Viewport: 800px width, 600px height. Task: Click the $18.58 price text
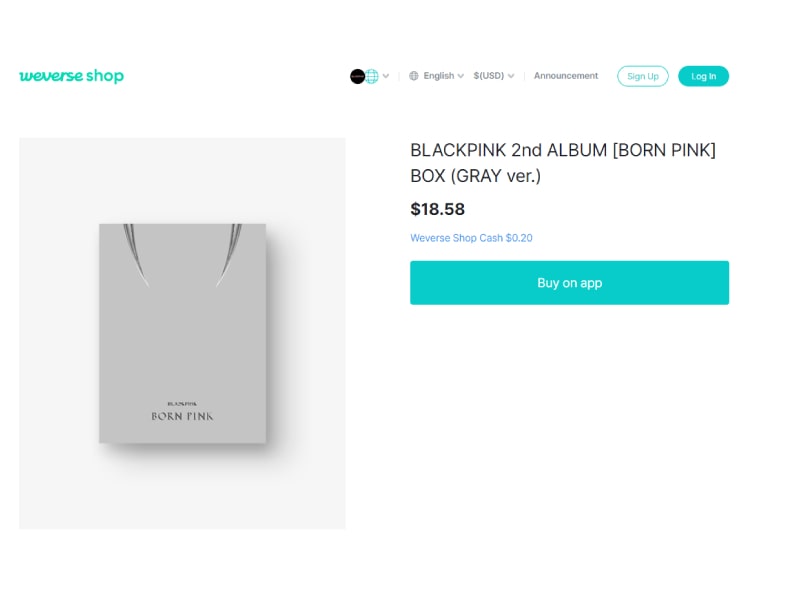click(x=437, y=209)
